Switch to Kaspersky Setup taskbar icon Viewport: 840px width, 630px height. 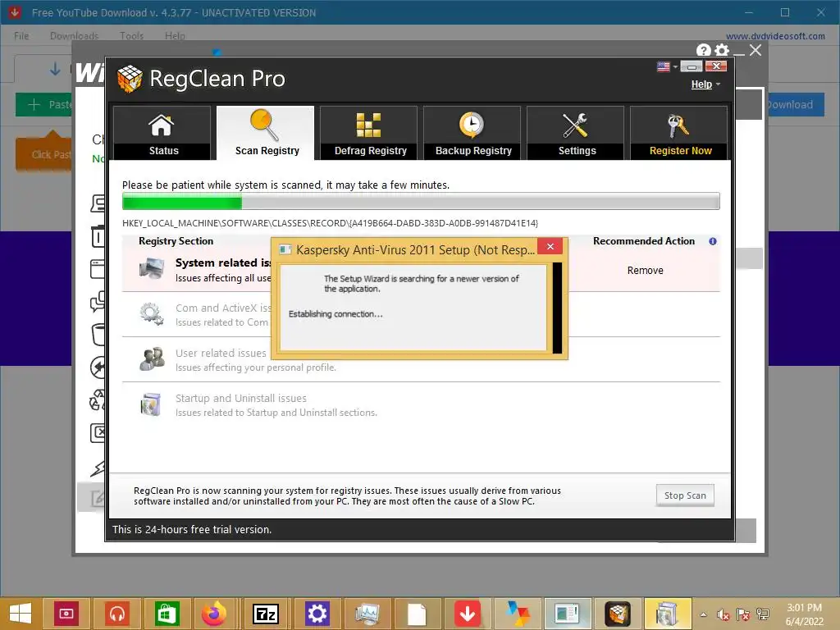[567, 614]
